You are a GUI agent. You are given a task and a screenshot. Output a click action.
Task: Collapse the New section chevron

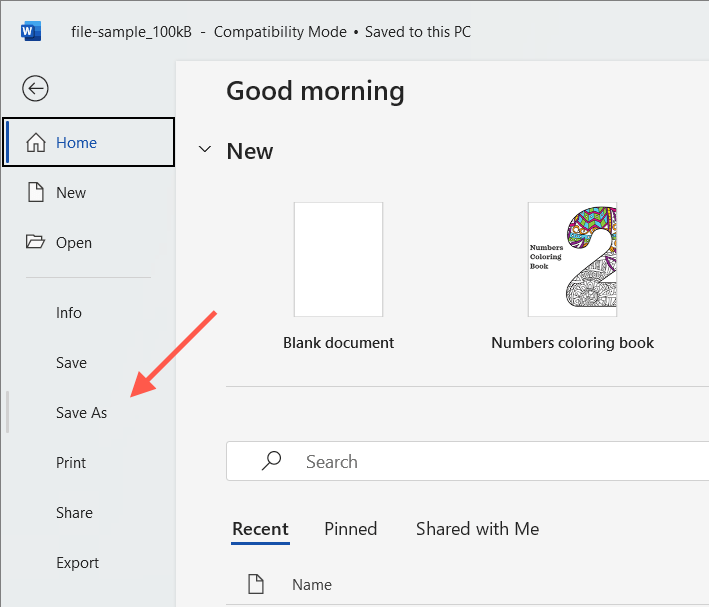pyautogui.click(x=205, y=151)
